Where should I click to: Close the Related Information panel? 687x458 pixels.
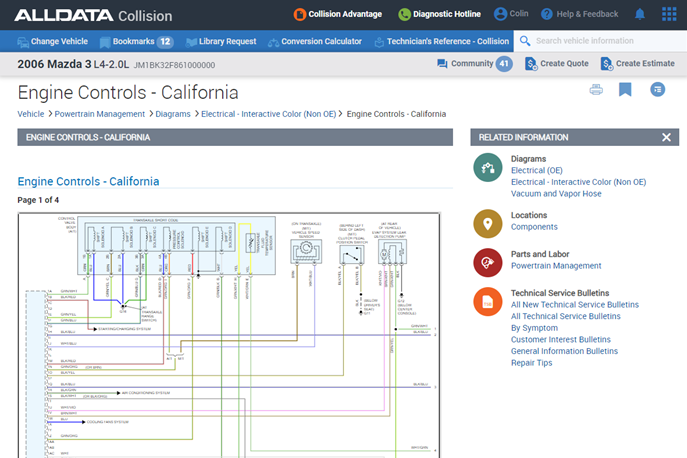coord(667,137)
